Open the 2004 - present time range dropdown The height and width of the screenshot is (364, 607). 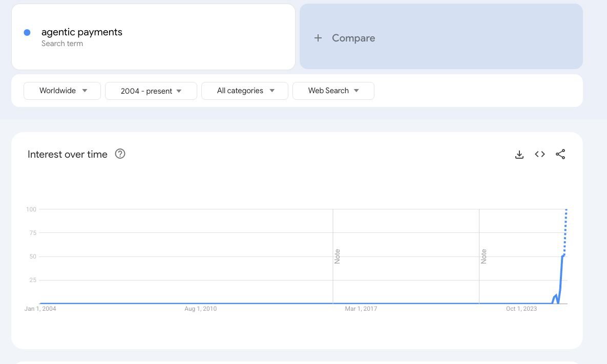(151, 91)
